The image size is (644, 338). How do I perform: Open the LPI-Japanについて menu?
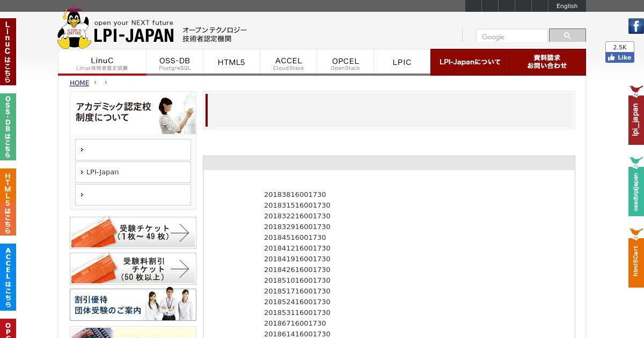(x=470, y=62)
